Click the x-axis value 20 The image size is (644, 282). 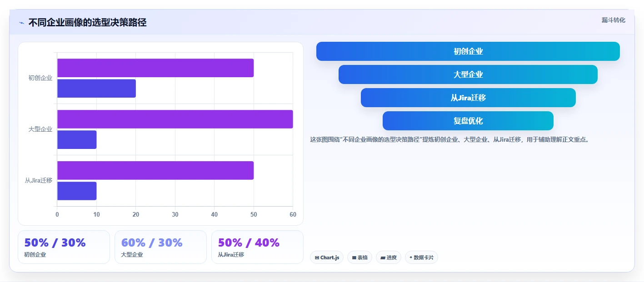[136, 214]
